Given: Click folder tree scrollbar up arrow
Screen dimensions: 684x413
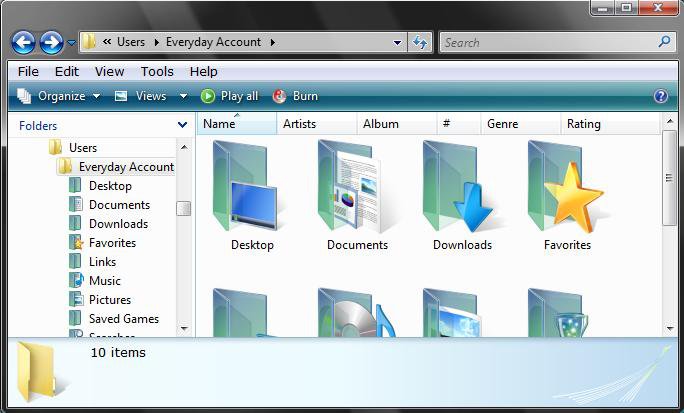Looking at the screenshot, I should (184, 148).
